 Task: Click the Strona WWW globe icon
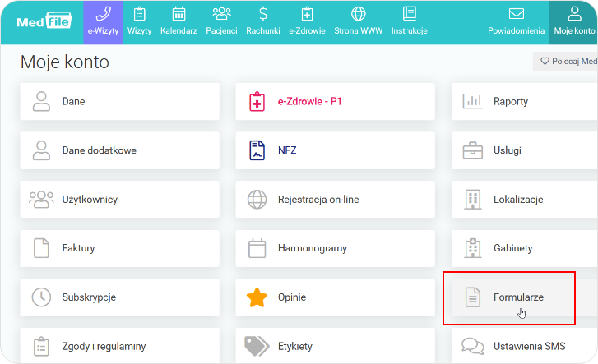tap(358, 14)
